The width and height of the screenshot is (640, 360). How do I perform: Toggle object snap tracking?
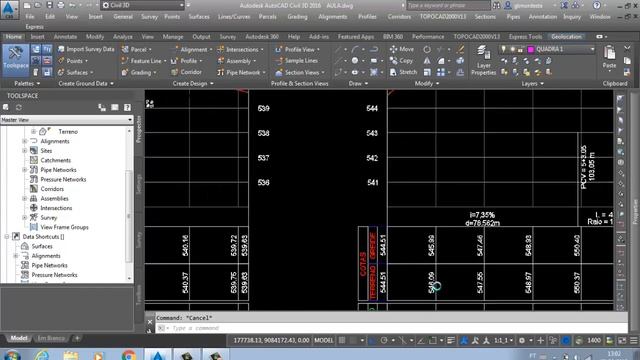422,340
